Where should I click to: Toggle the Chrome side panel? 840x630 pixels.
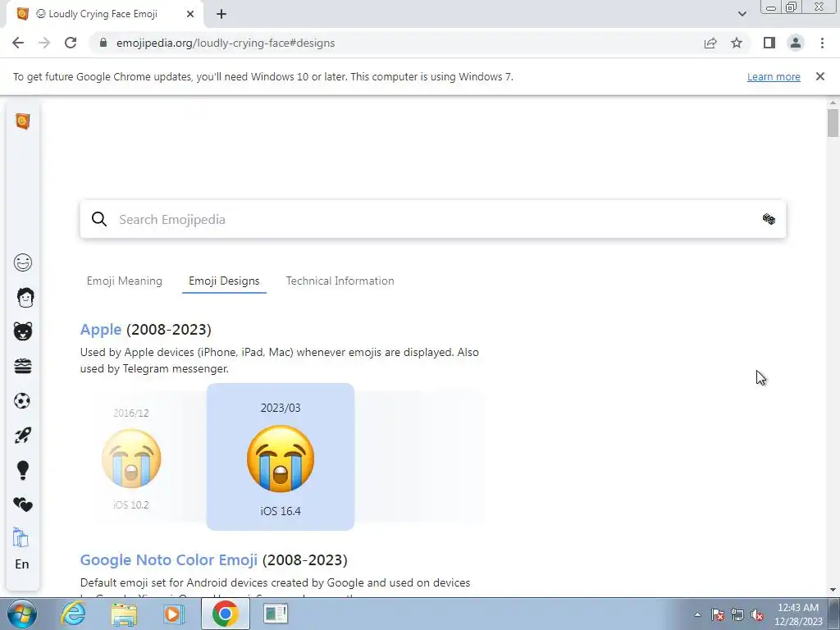coord(769,43)
